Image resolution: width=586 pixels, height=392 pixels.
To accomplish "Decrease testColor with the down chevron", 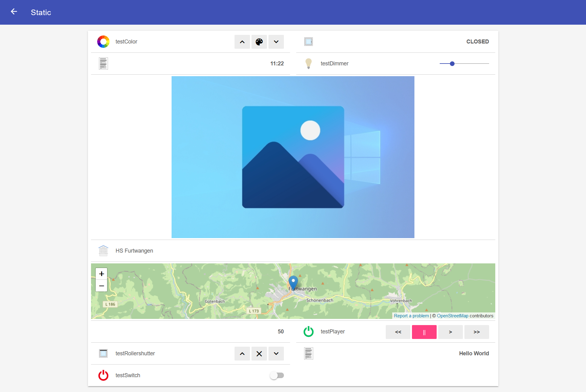I will click(x=276, y=42).
